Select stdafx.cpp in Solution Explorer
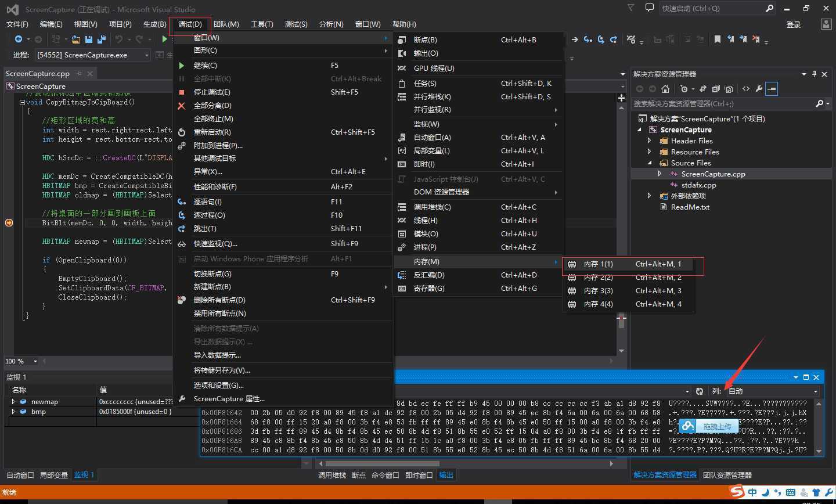Image resolution: width=836 pixels, height=504 pixels. [698, 185]
